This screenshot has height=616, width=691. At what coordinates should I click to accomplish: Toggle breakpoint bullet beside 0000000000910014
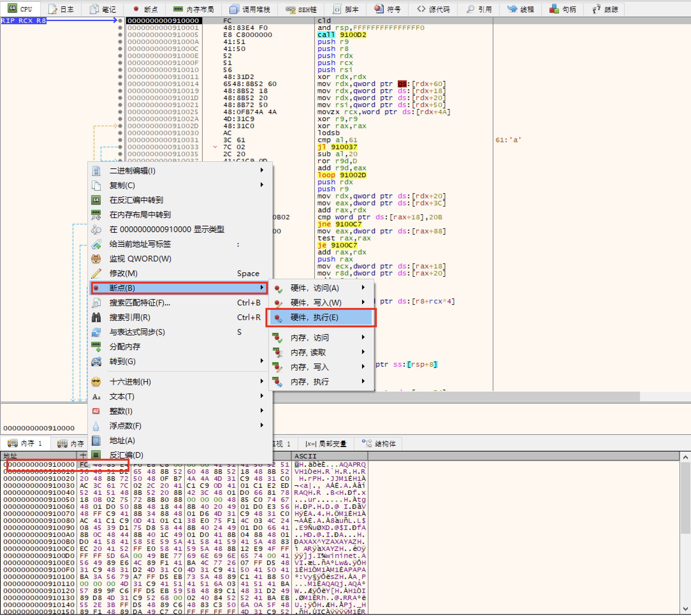(120, 84)
